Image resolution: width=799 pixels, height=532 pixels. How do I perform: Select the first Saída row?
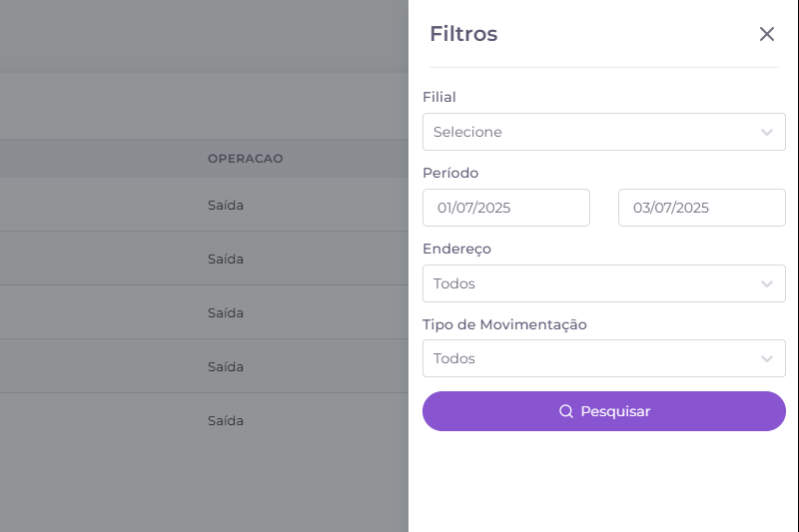(226, 206)
